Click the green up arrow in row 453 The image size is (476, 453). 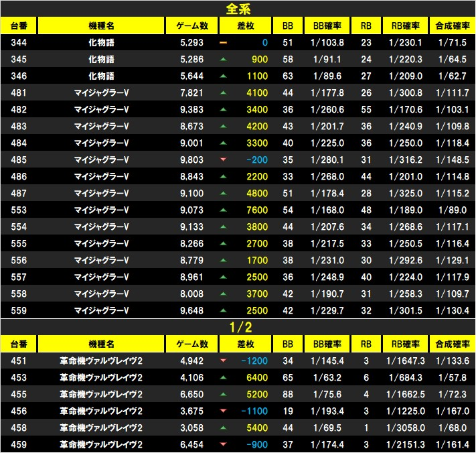[x=223, y=378]
